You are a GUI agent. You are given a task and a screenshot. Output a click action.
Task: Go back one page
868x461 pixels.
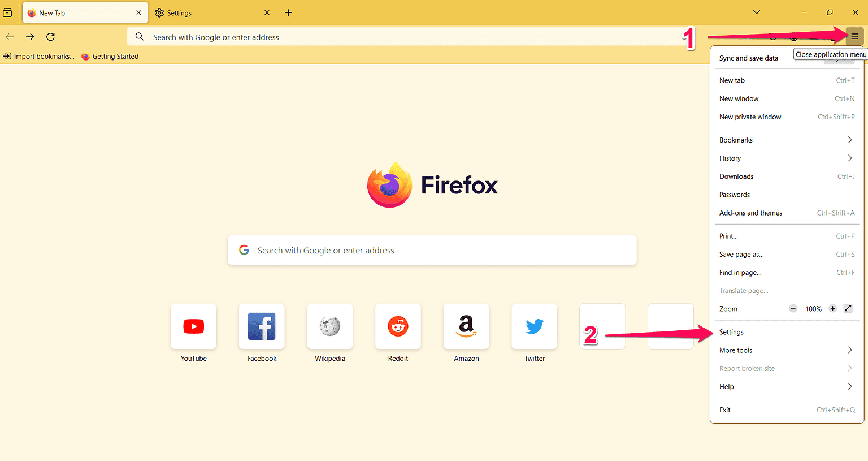tap(10, 37)
